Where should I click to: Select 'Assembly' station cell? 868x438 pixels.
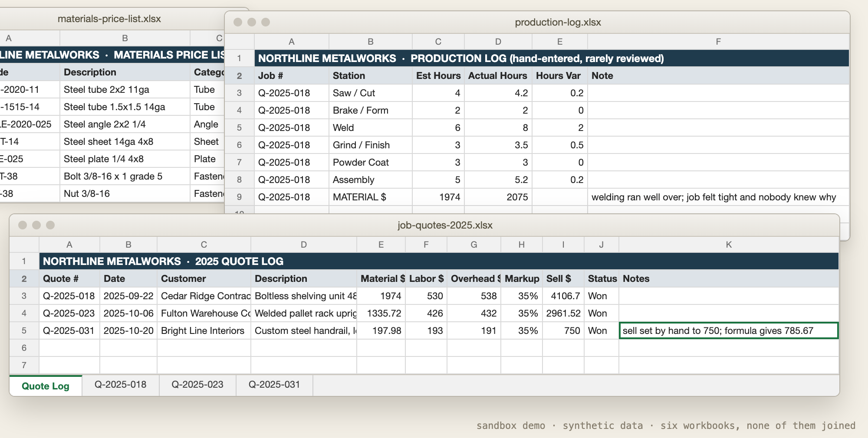[x=371, y=180]
